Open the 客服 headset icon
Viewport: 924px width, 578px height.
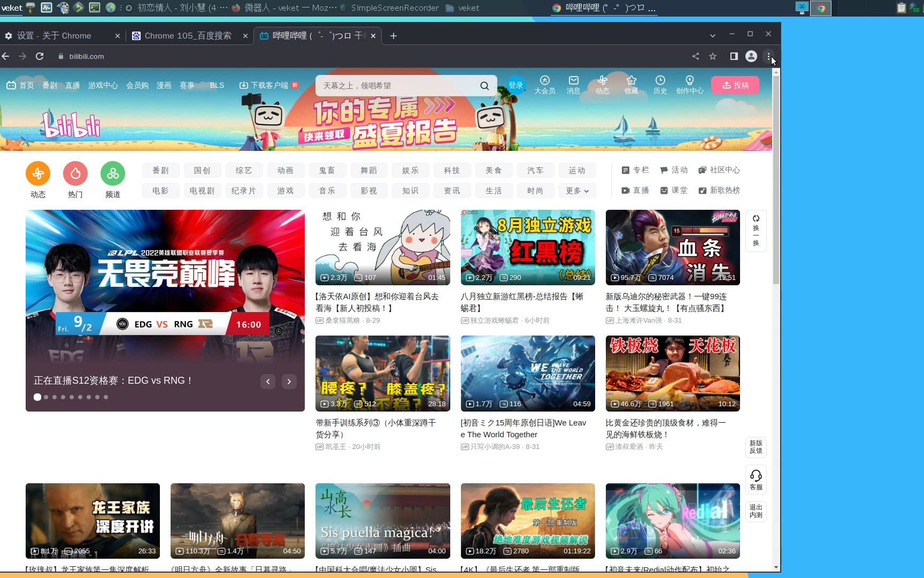[x=756, y=480]
